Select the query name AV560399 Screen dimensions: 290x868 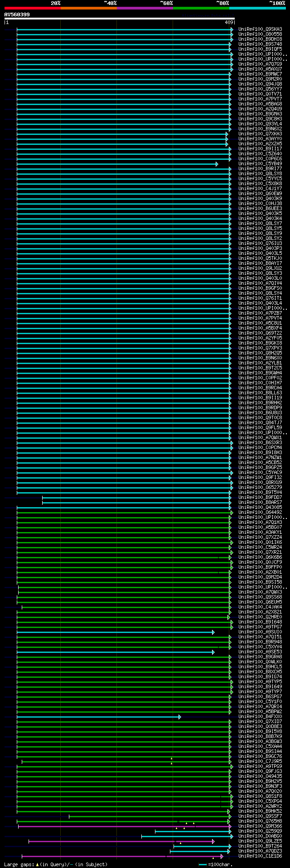pos(17,14)
